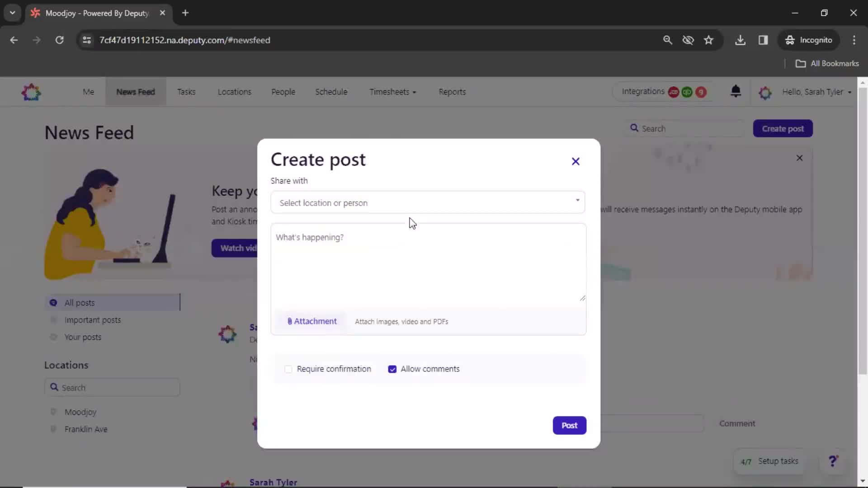Select the Schedule menu item

click(x=331, y=92)
